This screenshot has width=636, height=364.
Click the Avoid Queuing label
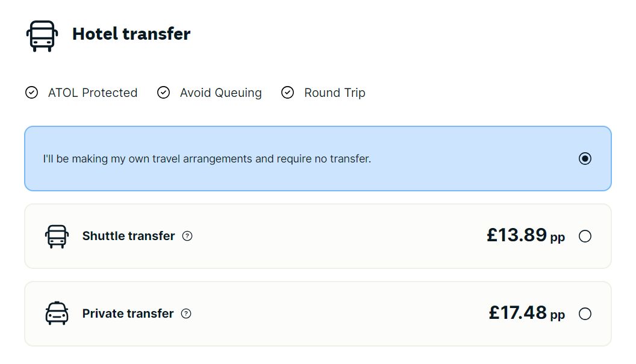pos(220,93)
